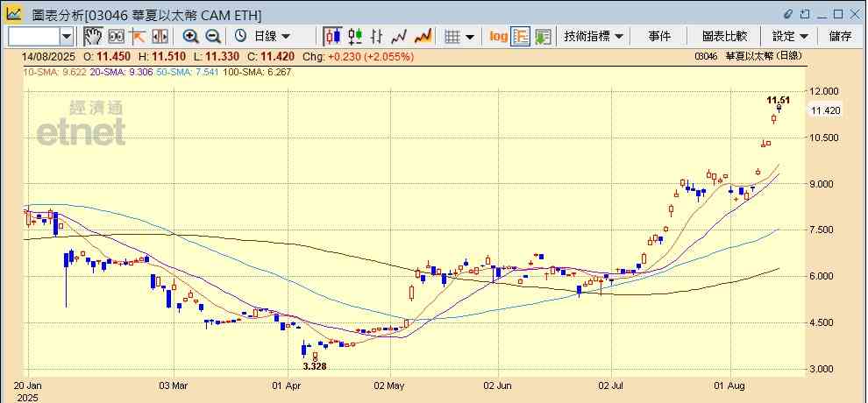Screen dimensions: 868x403
Task: Click the horizontal split arrows icon
Action: click(x=160, y=37)
